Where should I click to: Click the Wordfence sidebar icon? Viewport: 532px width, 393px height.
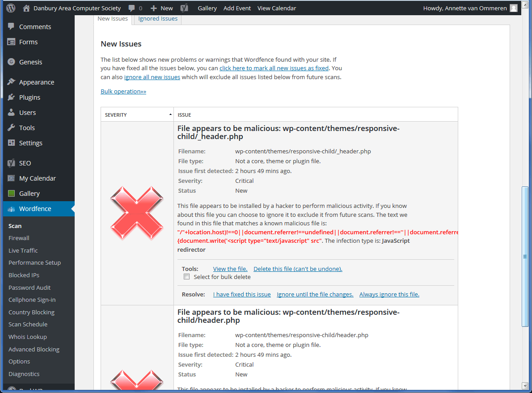[11, 209]
